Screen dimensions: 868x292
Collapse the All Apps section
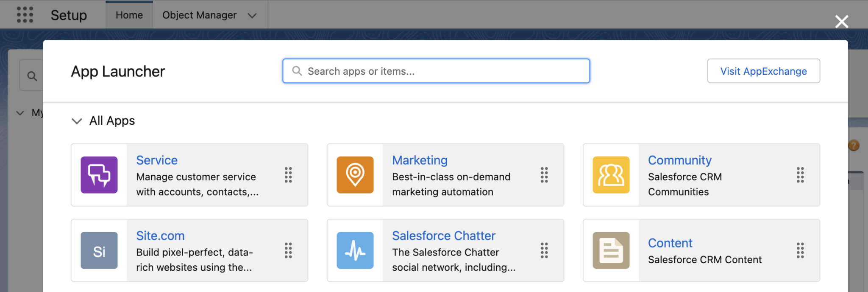[77, 121]
